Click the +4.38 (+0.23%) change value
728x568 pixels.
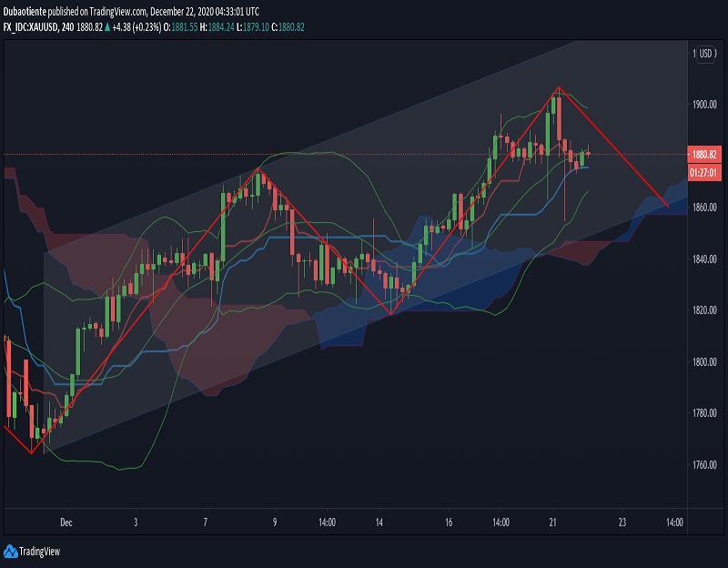pos(136,27)
